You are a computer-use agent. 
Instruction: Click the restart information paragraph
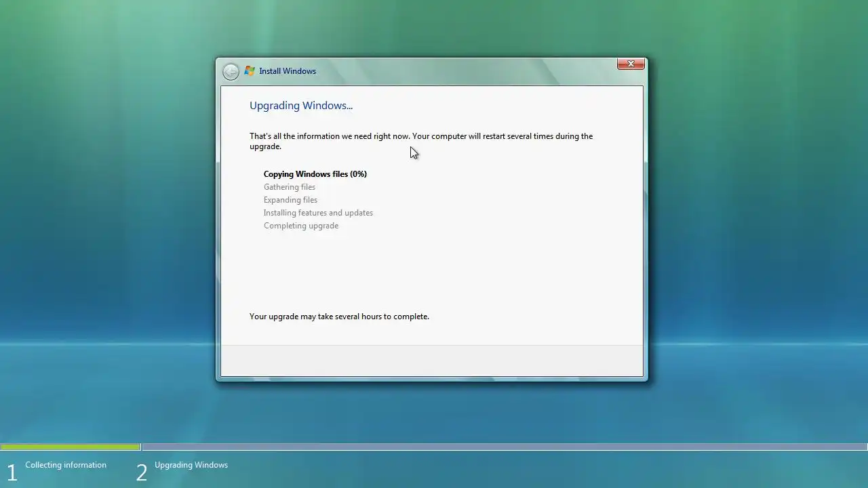[421, 141]
